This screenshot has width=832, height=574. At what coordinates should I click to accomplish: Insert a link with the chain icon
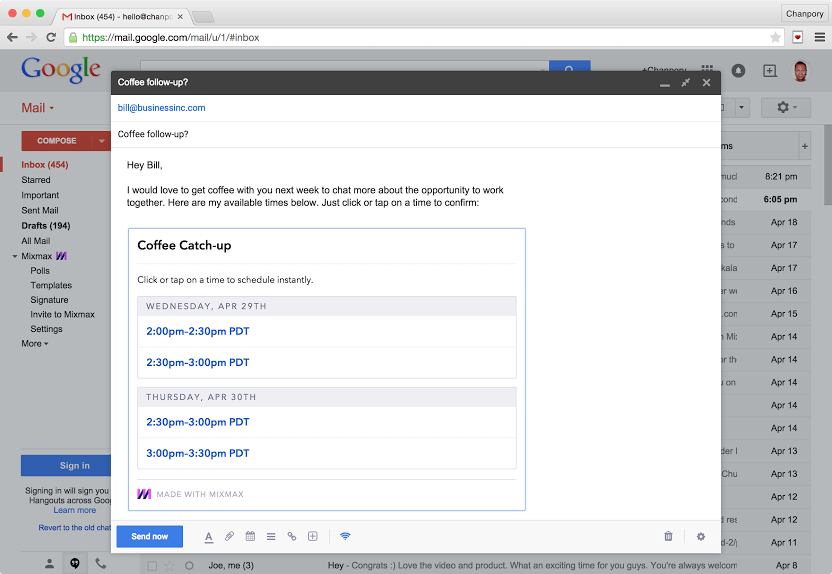pos(292,536)
